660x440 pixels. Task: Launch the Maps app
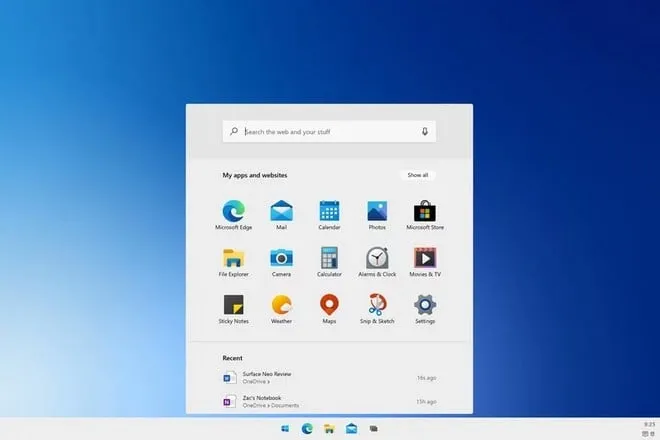pyautogui.click(x=329, y=305)
